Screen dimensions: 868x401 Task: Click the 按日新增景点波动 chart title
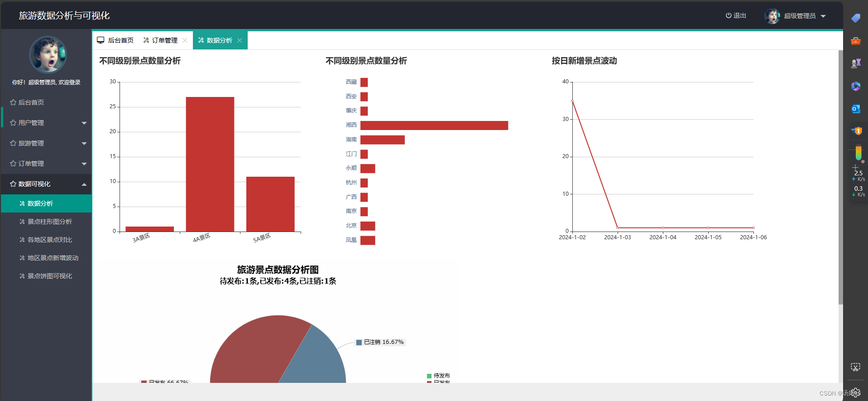[584, 61]
